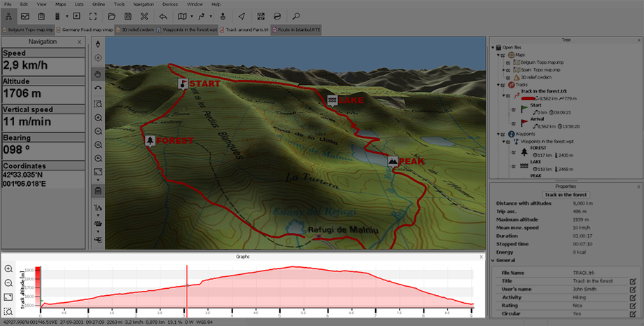
Task: Click the Undo arrow in toolbar
Action: click(x=163, y=15)
